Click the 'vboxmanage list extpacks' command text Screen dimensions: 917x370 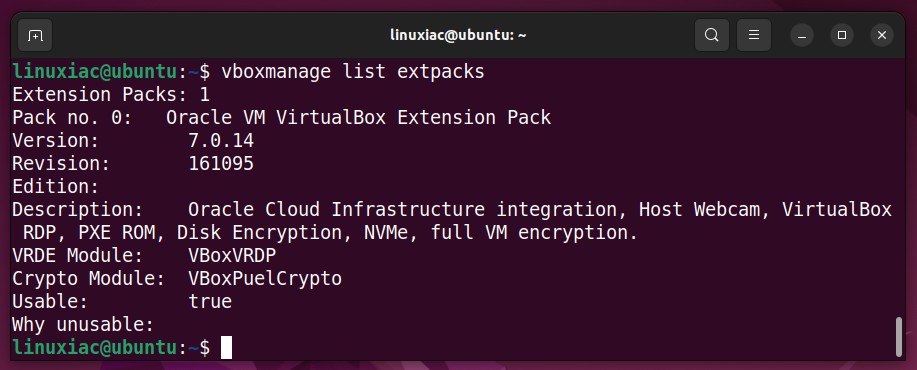click(x=353, y=72)
